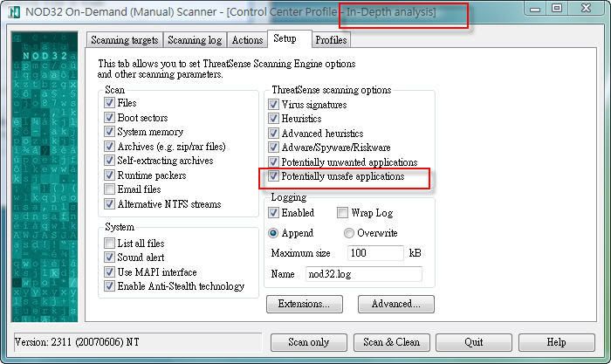
Task: Uncheck Potentially unsafe applications
Action: pos(273,176)
